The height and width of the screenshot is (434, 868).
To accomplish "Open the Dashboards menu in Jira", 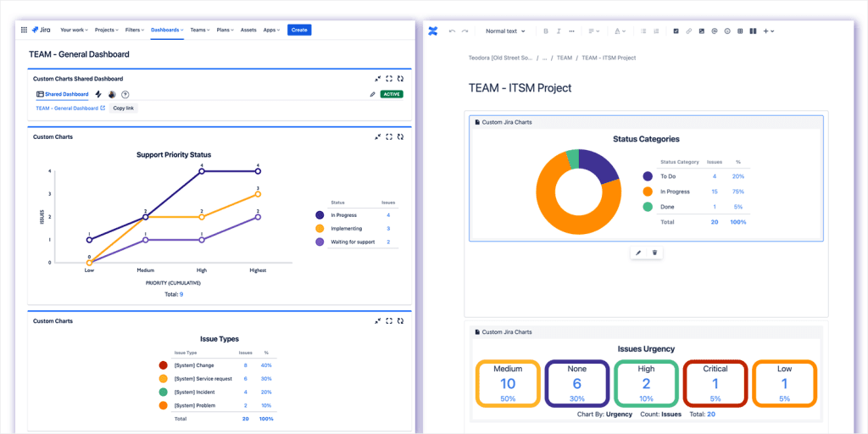I will [x=167, y=30].
